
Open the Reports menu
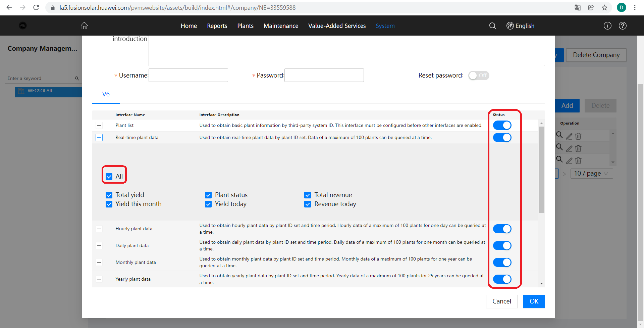(217, 26)
